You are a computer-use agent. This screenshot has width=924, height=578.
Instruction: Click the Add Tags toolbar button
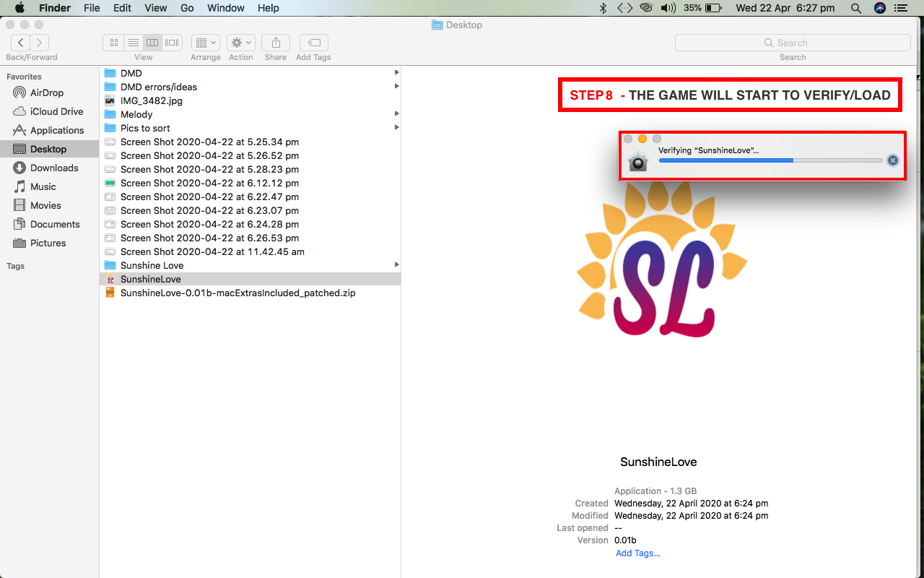coord(313,43)
